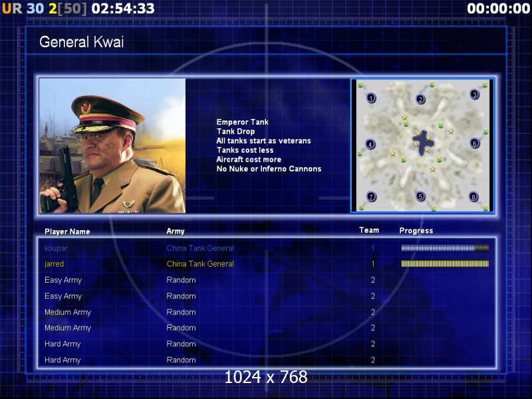
Task: Click koupar's blue loading progress bar
Action: pos(444,248)
